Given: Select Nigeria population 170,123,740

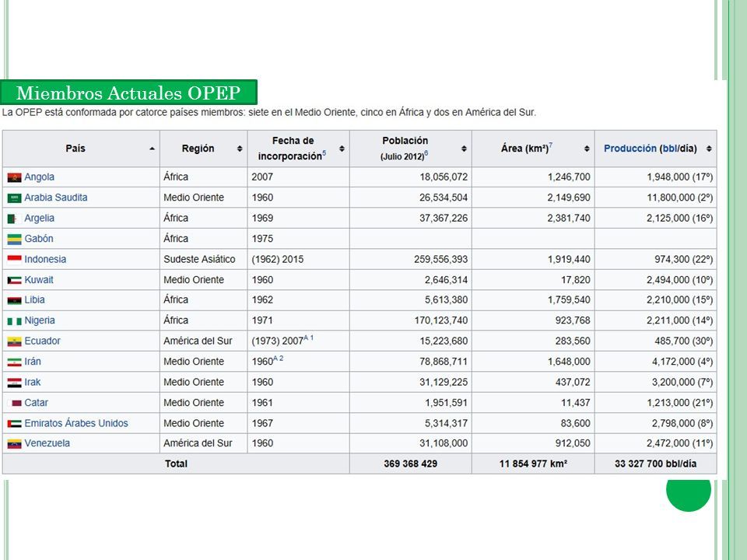Looking at the screenshot, I should [x=441, y=320].
